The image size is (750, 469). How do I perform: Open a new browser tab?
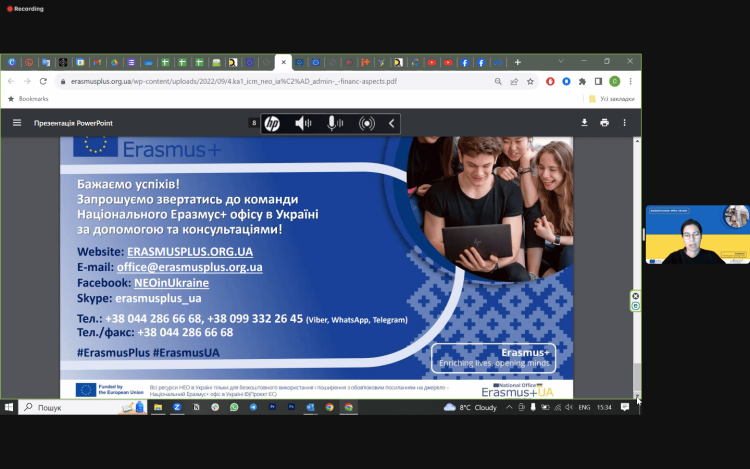coord(518,62)
